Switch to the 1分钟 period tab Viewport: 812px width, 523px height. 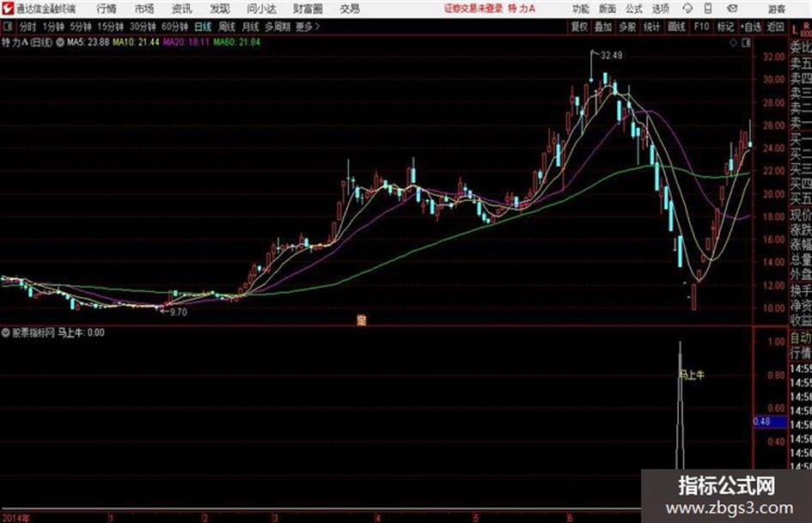52,27
